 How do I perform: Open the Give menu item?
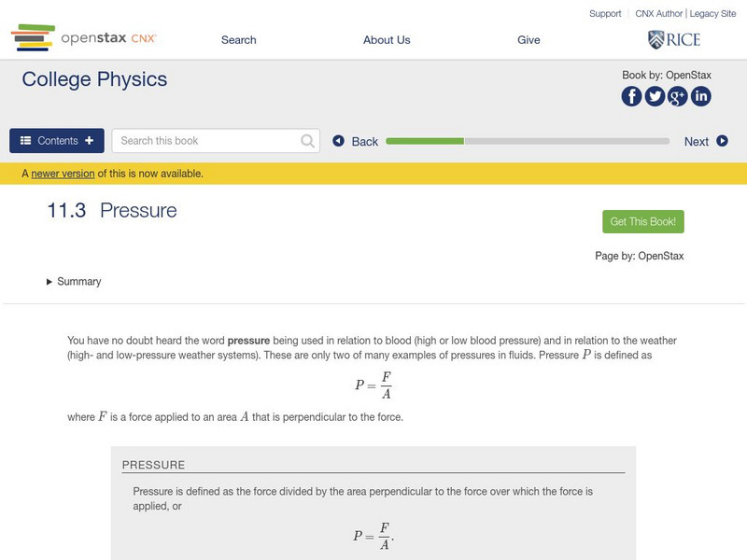pos(529,40)
